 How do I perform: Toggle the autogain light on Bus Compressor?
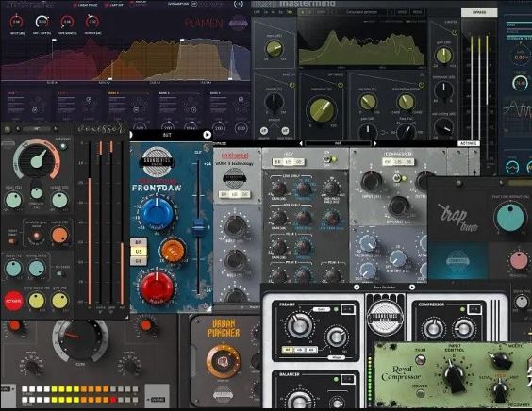click(63, 146)
